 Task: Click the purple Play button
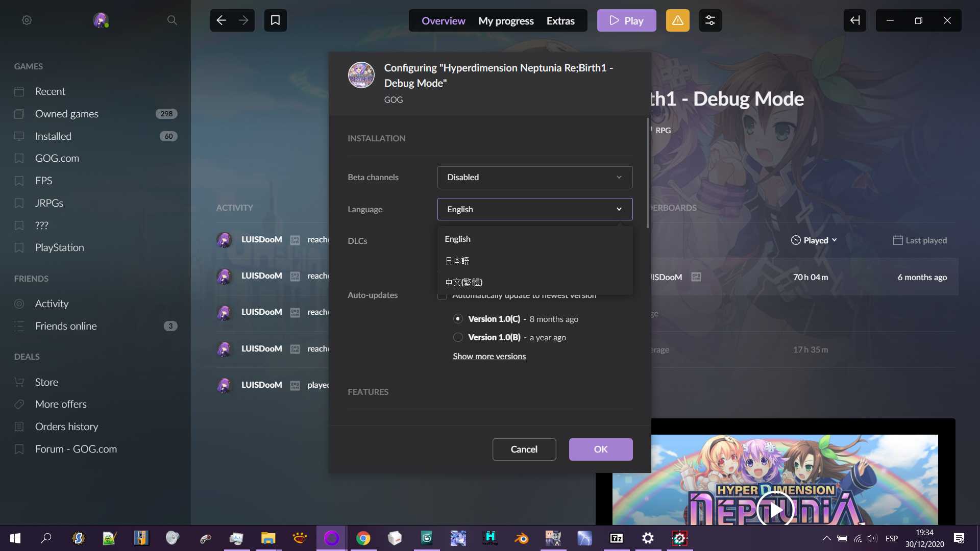click(x=626, y=20)
